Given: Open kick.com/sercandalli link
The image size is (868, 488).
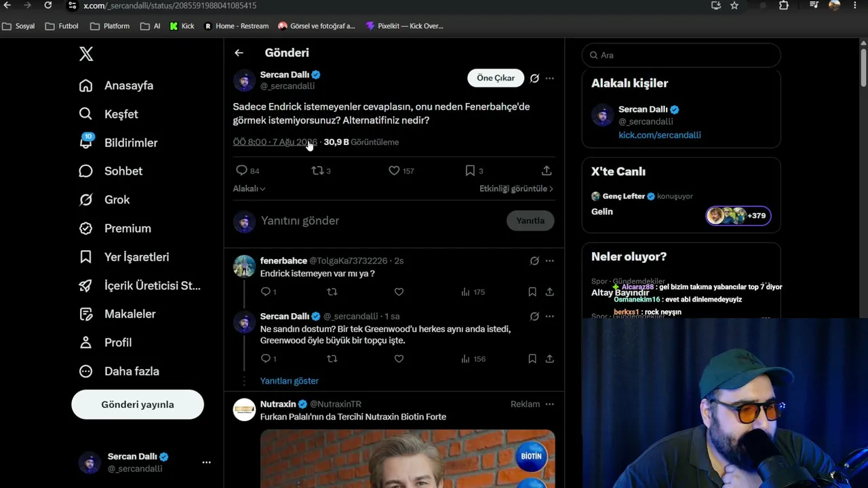Looking at the screenshot, I should (x=660, y=135).
